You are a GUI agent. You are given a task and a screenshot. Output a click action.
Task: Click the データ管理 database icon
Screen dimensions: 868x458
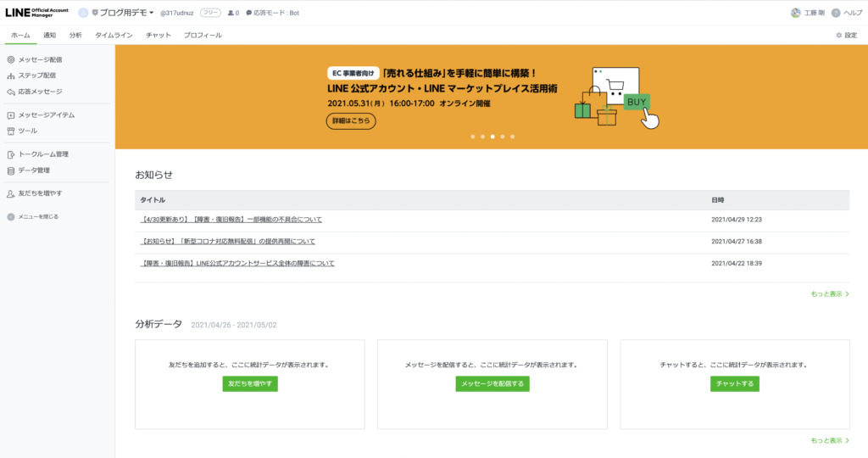coord(10,170)
